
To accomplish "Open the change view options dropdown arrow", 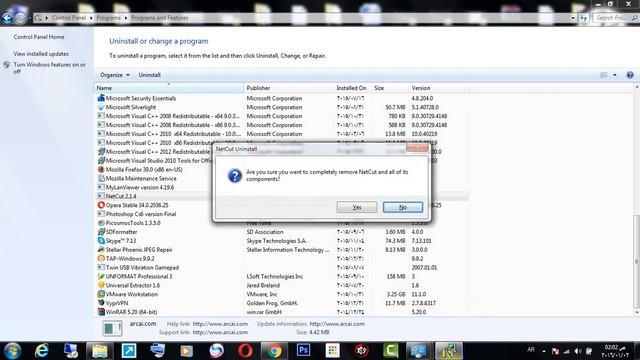I will [x=615, y=75].
